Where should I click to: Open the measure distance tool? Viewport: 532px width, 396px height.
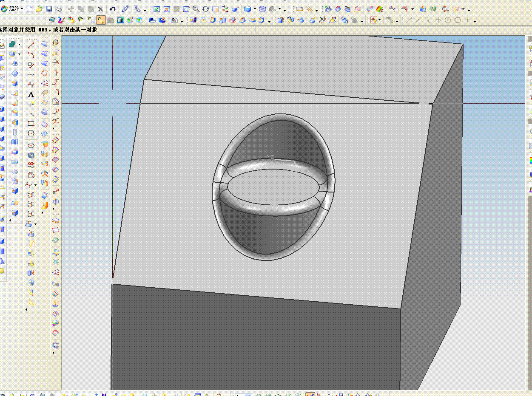(x=299, y=9)
